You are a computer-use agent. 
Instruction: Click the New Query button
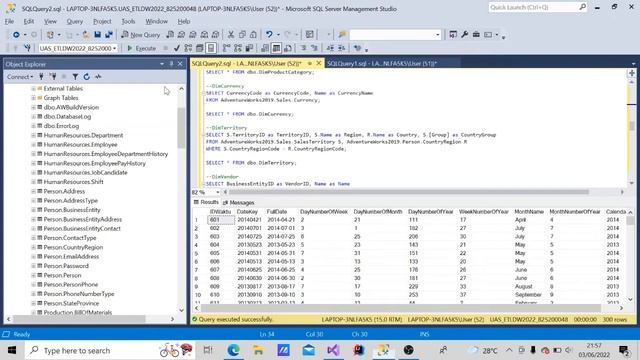141,35
